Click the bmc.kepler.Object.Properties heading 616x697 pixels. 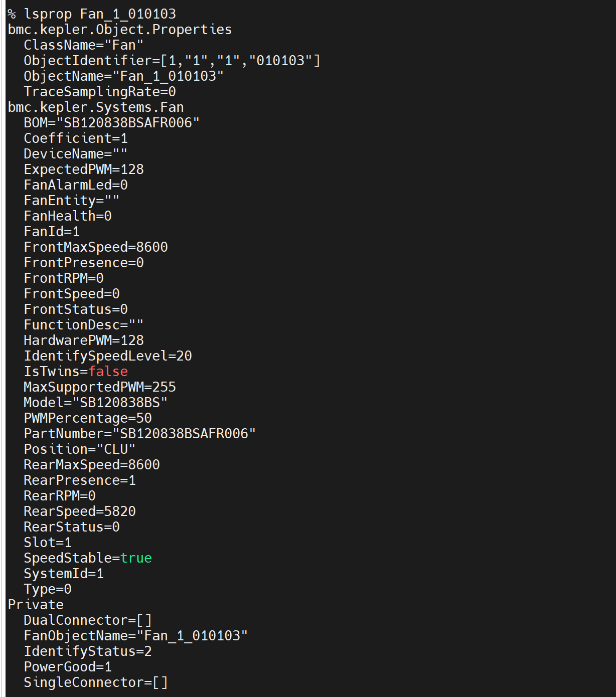pyautogui.click(x=120, y=30)
